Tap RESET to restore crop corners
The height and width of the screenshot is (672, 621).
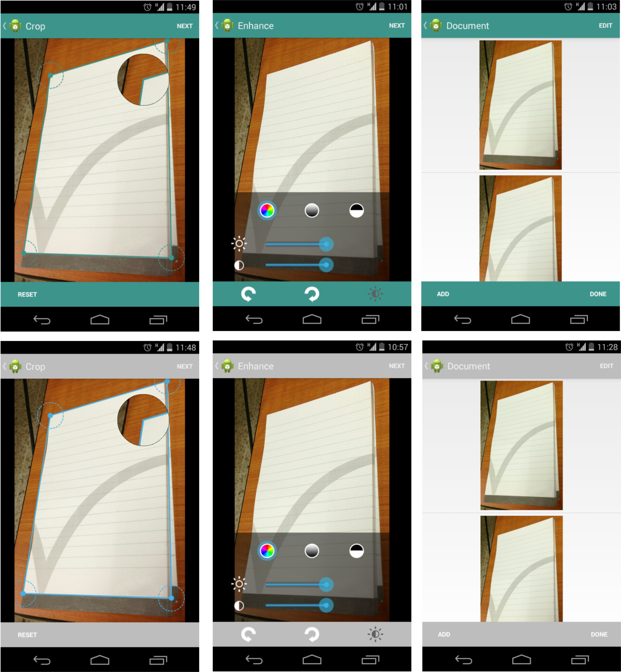tap(27, 294)
